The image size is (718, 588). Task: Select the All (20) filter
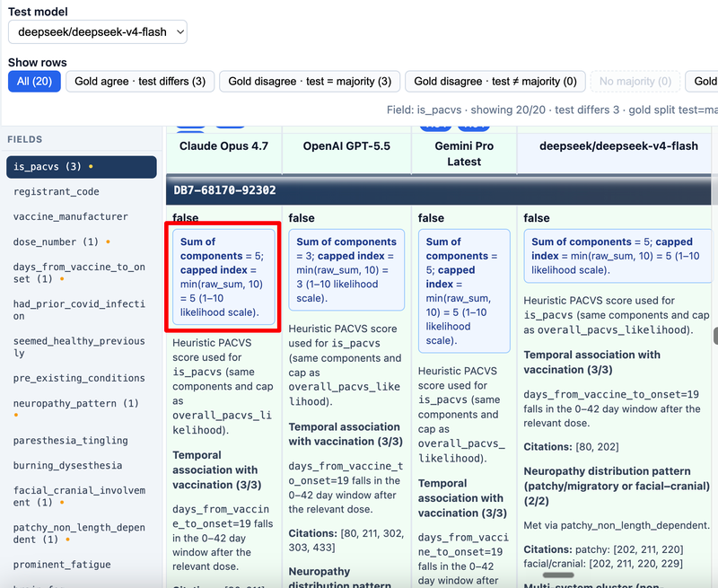click(34, 82)
